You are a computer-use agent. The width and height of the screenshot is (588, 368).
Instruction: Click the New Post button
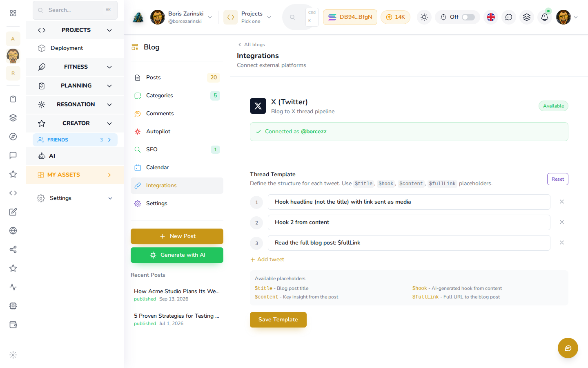coord(177,236)
